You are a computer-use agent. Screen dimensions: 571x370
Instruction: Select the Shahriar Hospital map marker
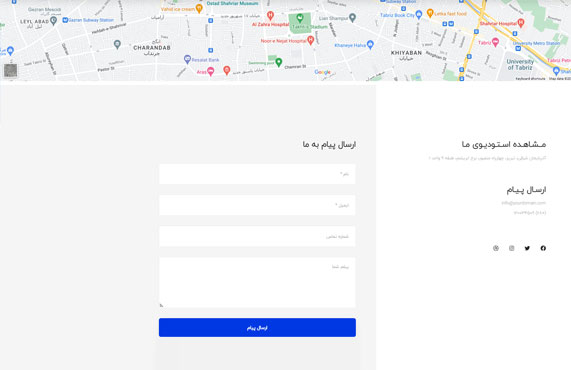tap(521, 23)
